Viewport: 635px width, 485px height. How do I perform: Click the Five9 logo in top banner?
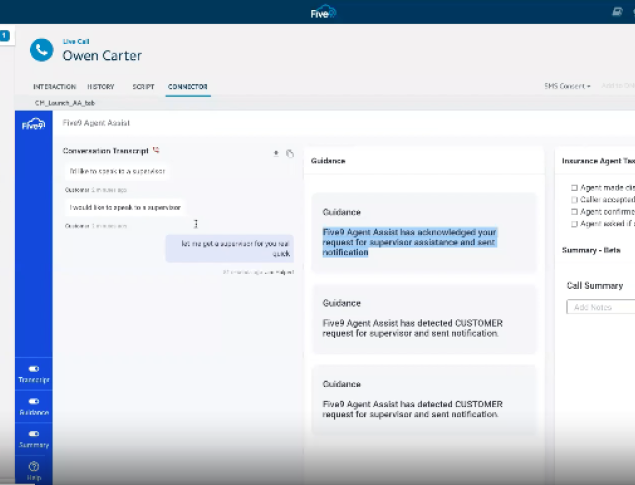[323, 12]
